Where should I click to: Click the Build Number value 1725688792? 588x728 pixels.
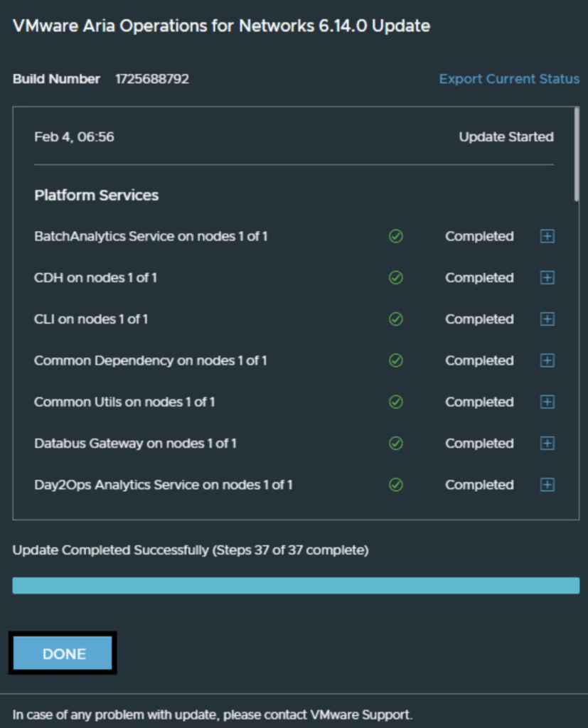(x=152, y=79)
